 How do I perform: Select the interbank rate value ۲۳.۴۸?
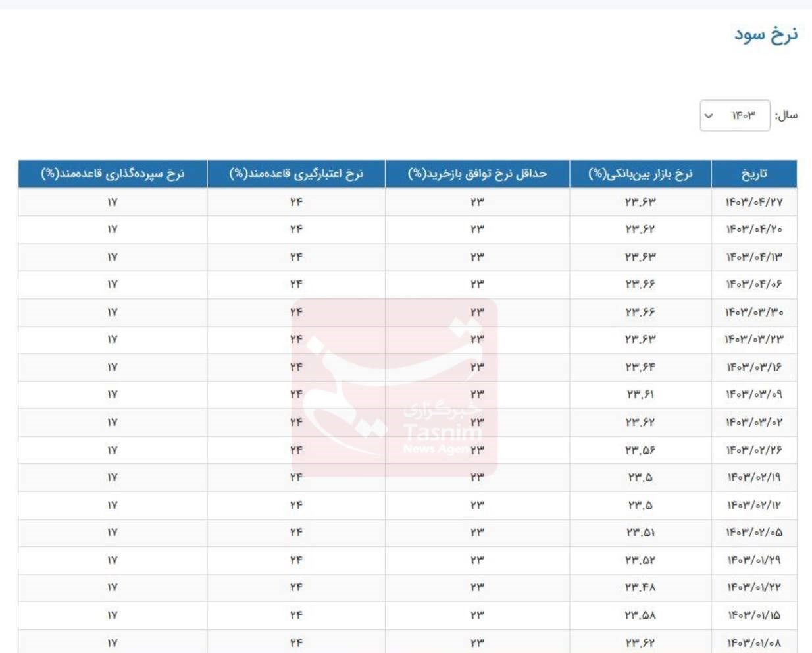640,587
